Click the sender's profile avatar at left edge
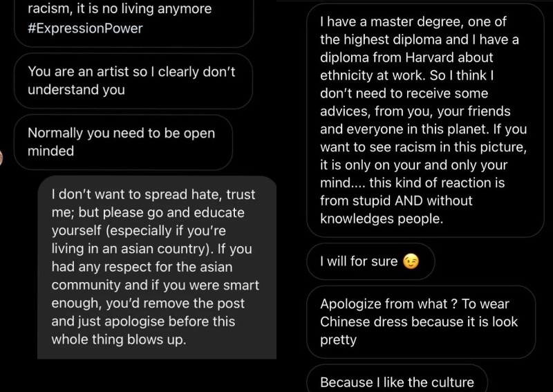The width and height of the screenshot is (553, 392). (2, 156)
